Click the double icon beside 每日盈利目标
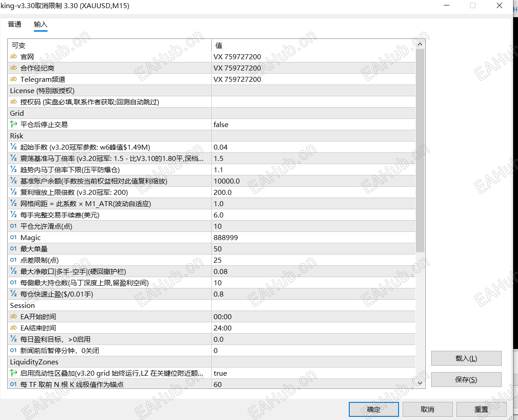The image size is (518, 420). (x=13, y=339)
